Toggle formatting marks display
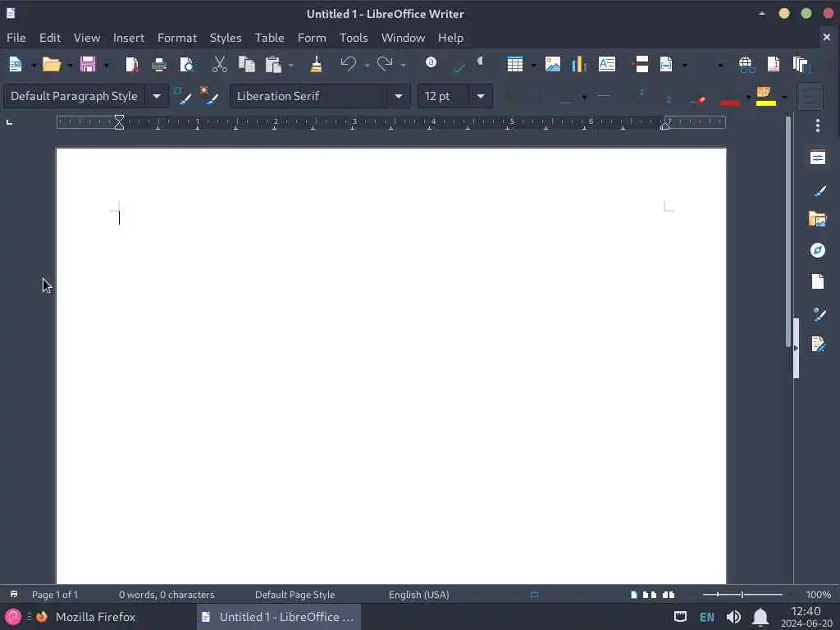840x630 pixels. point(481,62)
